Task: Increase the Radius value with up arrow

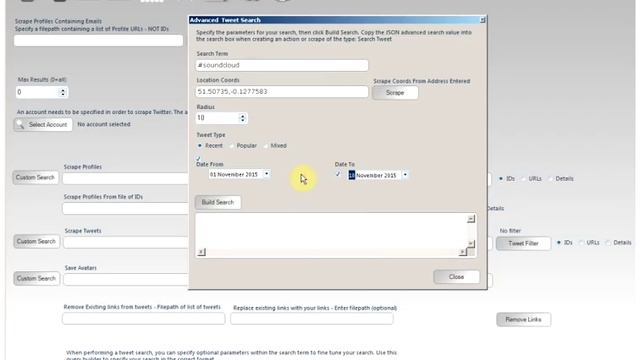Action: coord(242,116)
